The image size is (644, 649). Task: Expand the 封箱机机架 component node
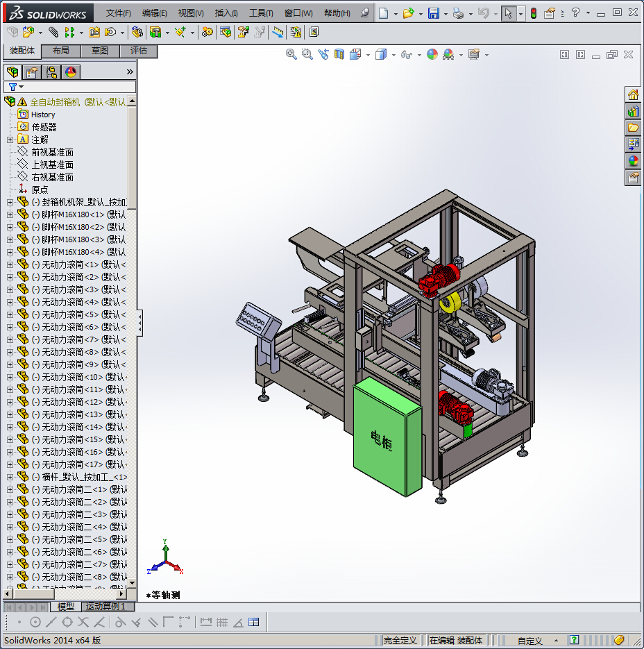click(x=10, y=203)
